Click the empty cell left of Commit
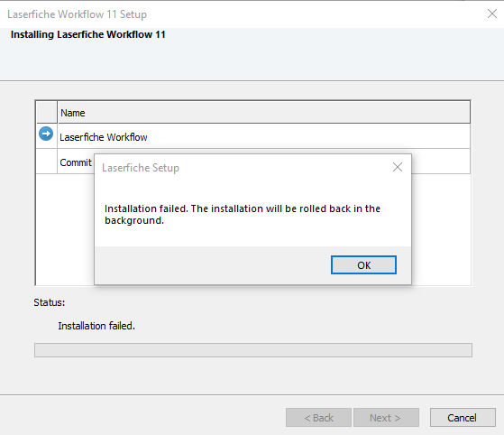 click(47, 162)
